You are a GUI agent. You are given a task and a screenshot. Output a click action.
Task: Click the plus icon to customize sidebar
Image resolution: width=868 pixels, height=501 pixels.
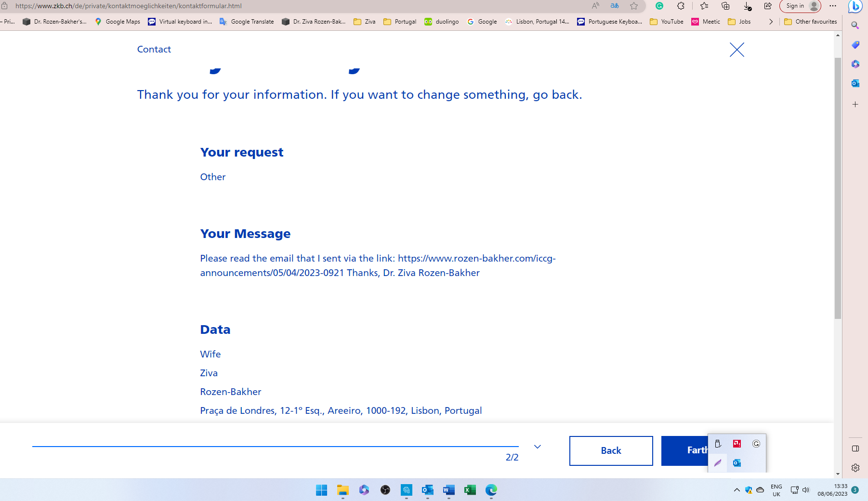click(x=855, y=104)
